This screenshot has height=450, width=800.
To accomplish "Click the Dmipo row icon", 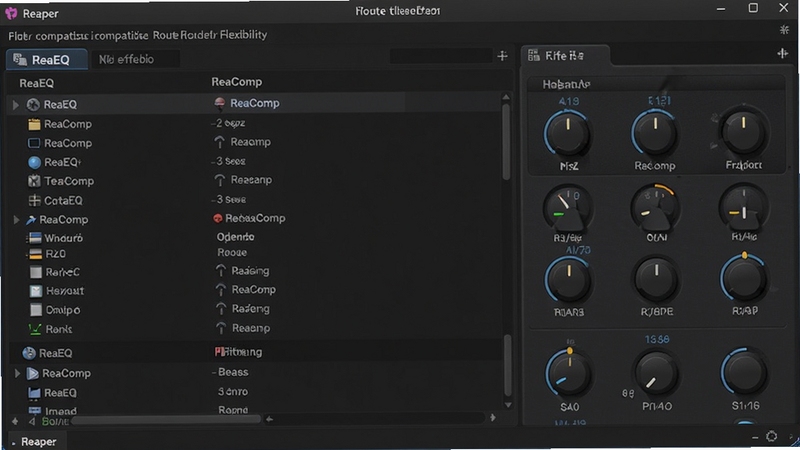I will coord(36,310).
